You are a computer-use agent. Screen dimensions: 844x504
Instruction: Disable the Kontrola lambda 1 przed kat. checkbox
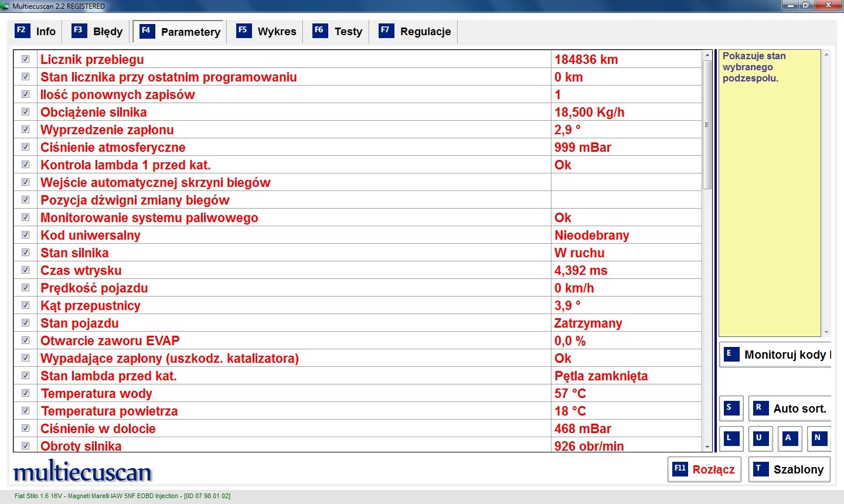(x=25, y=165)
